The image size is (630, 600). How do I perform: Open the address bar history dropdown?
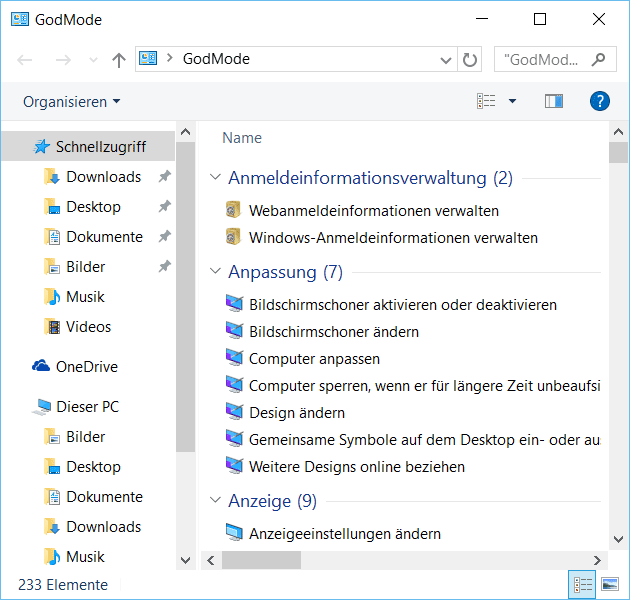point(447,59)
